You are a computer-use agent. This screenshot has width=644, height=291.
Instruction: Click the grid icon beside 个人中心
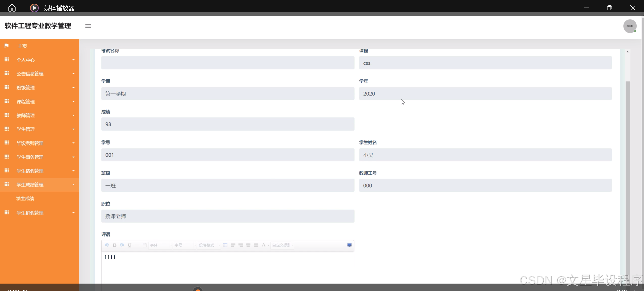pos(7,59)
